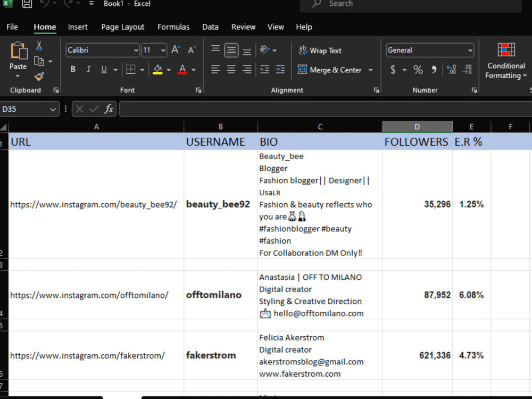Image resolution: width=532 pixels, height=399 pixels.
Task: Click the Orientation text-angle icon
Action: (x=264, y=50)
